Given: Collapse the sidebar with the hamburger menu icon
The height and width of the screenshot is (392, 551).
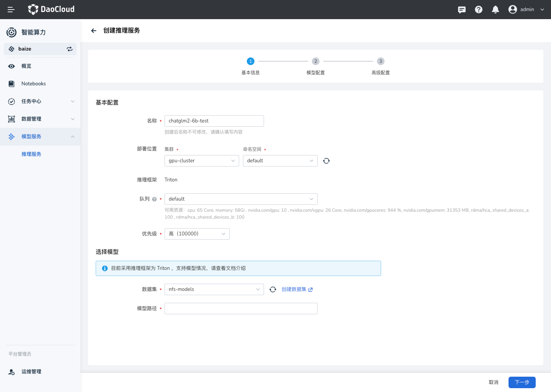Looking at the screenshot, I should point(11,10).
